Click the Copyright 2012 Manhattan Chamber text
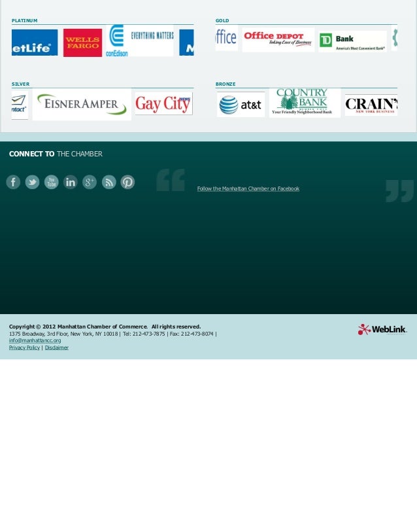The image size is (417, 532). (105, 327)
